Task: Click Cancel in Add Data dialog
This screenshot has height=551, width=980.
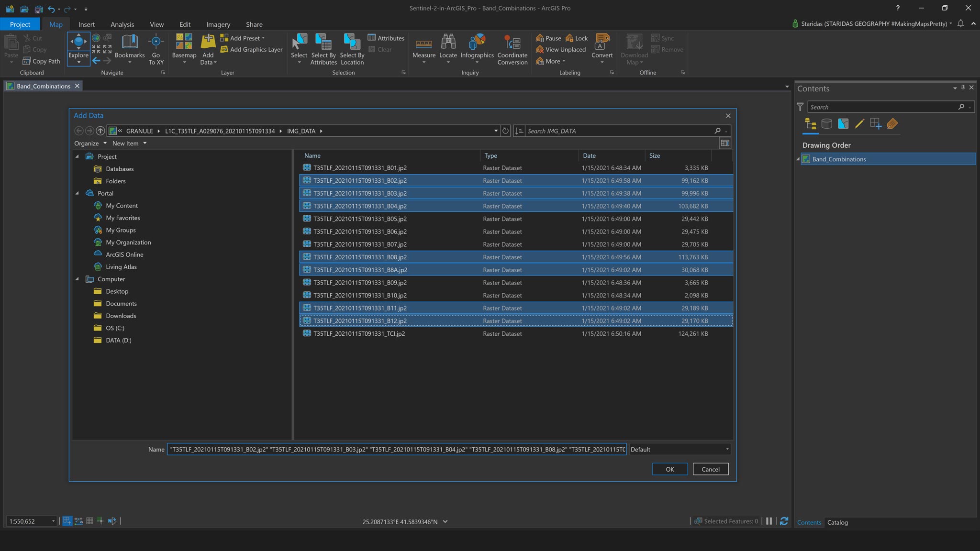Action: point(711,469)
